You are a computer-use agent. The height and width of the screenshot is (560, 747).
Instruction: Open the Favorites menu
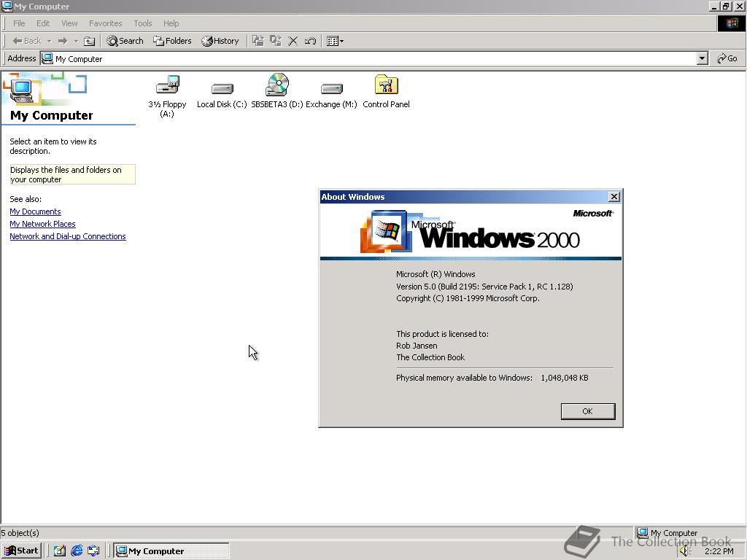[x=105, y=23]
